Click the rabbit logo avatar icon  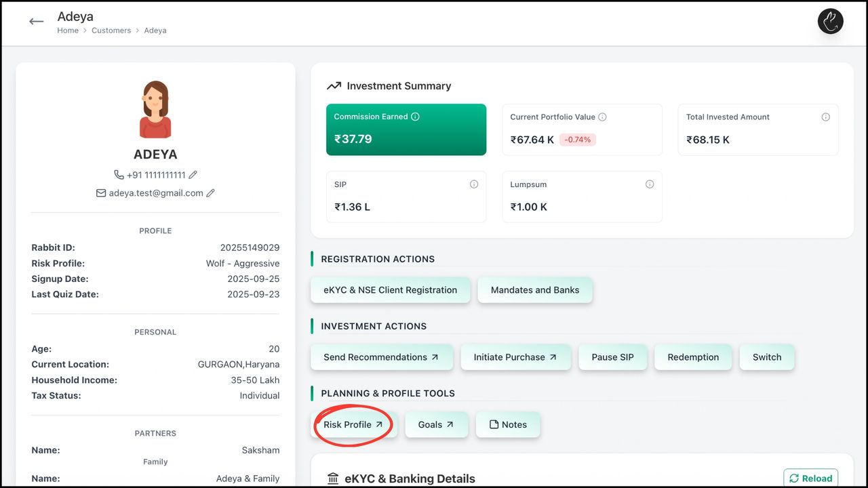pos(830,22)
